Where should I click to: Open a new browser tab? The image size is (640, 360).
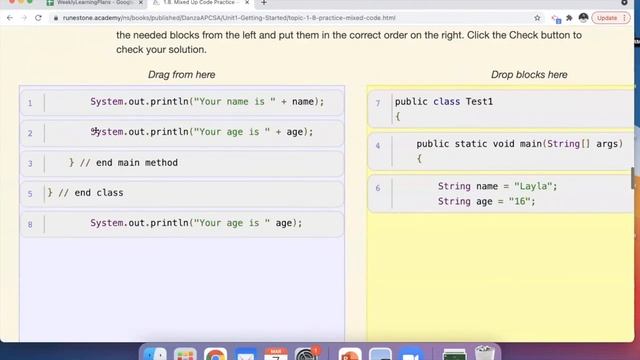coord(264,3)
